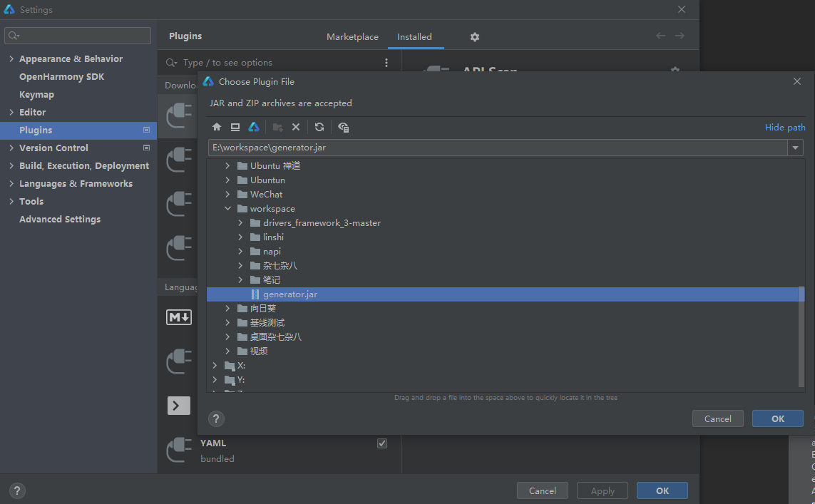Expand the drivers_framework_3-master folder
The height and width of the screenshot is (504, 815).
(x=240, y=223)
